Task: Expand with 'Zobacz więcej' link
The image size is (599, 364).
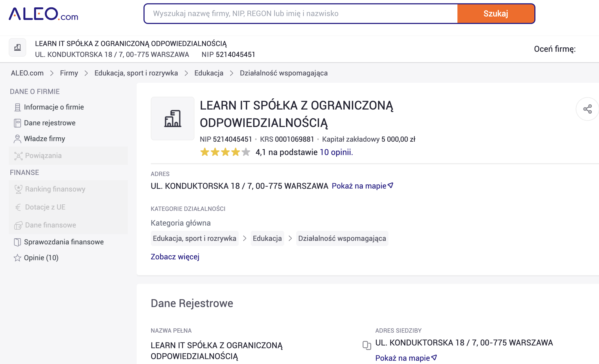Action: coord(175,257)
